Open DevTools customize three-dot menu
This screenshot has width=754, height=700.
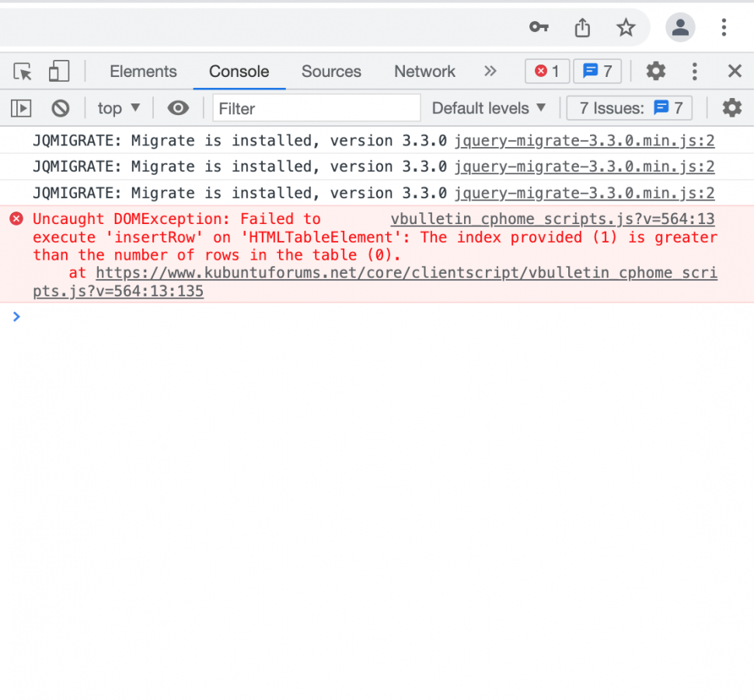click(x=694, y=72)
